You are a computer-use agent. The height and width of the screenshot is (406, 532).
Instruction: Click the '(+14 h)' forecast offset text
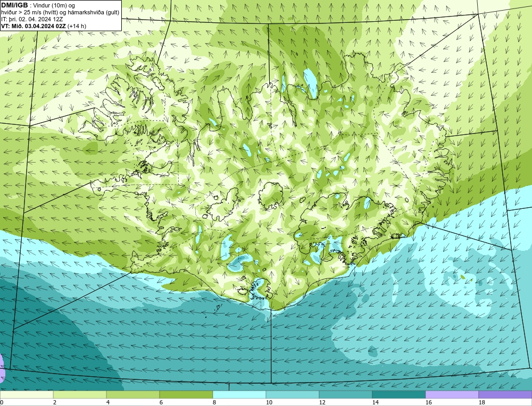click(x=77, y=26)
